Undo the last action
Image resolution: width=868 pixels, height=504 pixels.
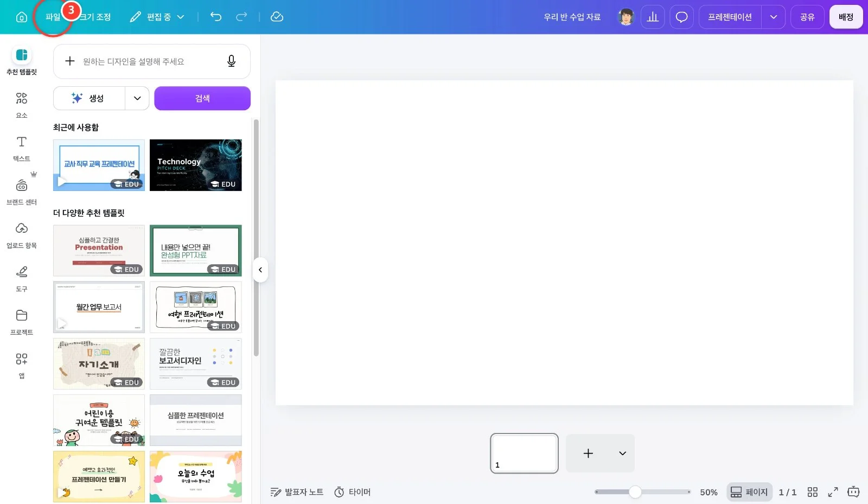tap(216, 17)
